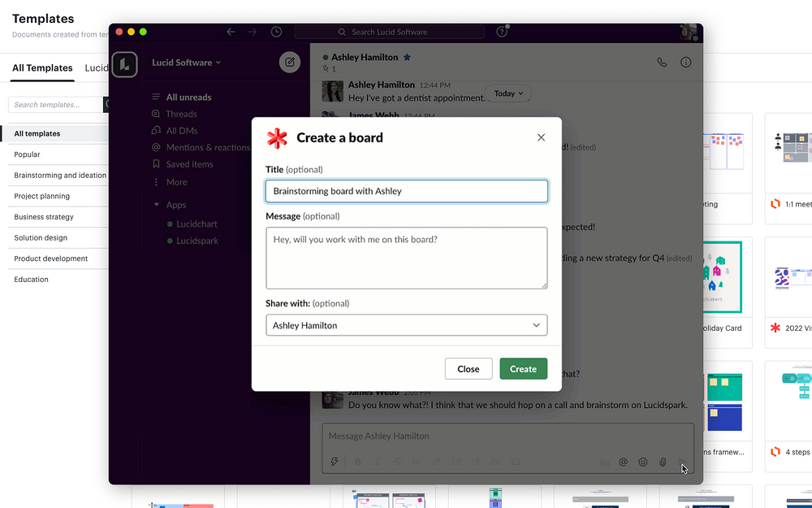Image resolution: width=812 pixels, height=508 pixels.
Task: Click the @ mention icon in composer
Action: [x=624, y=462]
